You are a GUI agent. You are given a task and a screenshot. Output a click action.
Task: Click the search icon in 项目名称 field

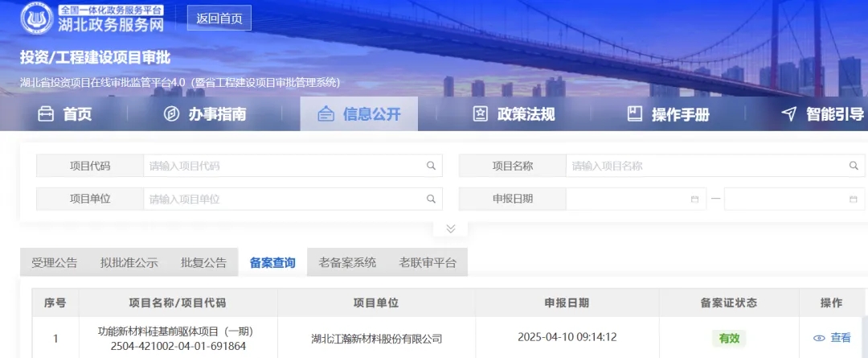pos(853,166)
